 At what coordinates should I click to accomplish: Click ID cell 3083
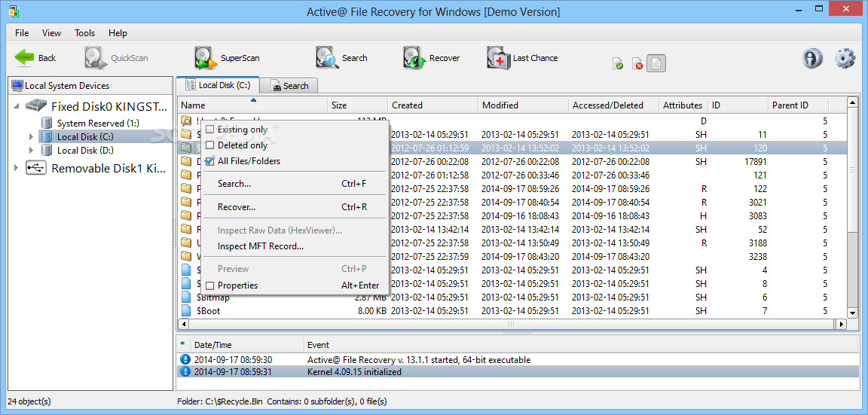point(756,216)
